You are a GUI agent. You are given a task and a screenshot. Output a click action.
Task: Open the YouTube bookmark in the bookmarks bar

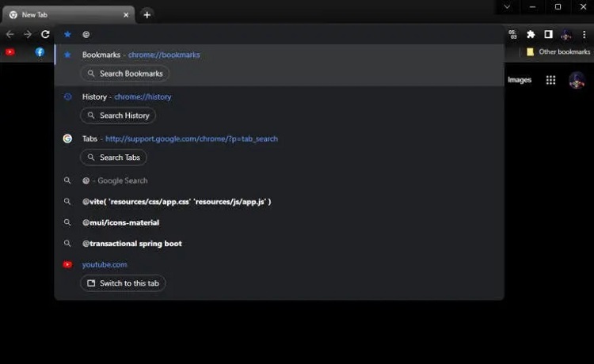[10, 52]
